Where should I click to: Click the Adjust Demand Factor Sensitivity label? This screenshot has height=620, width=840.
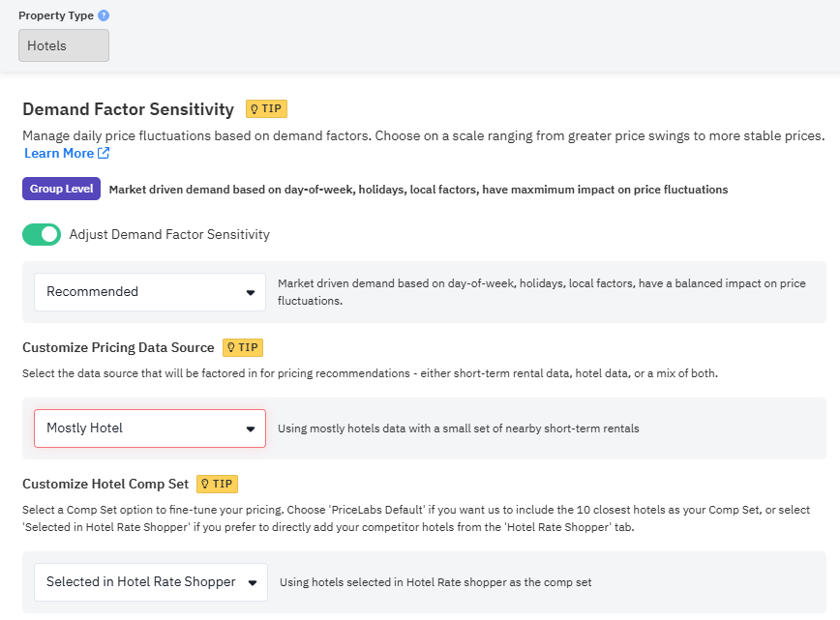pyautogui.click(x=169, y=234)
